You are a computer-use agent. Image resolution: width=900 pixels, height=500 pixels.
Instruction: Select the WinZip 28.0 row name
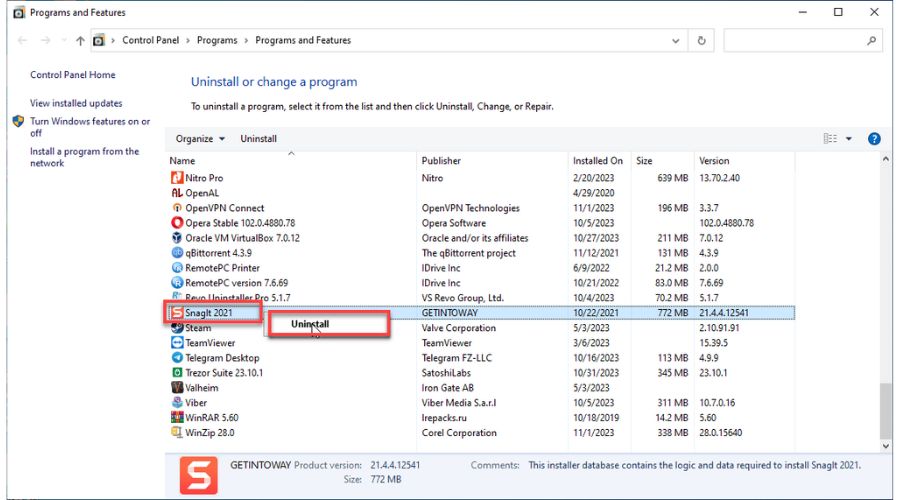point(210,432)
